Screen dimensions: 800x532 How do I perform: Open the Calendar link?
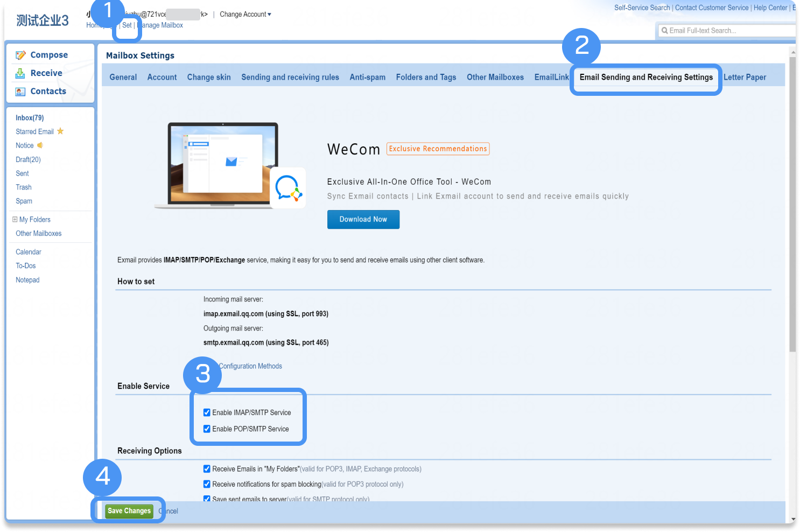coord(29,252)
